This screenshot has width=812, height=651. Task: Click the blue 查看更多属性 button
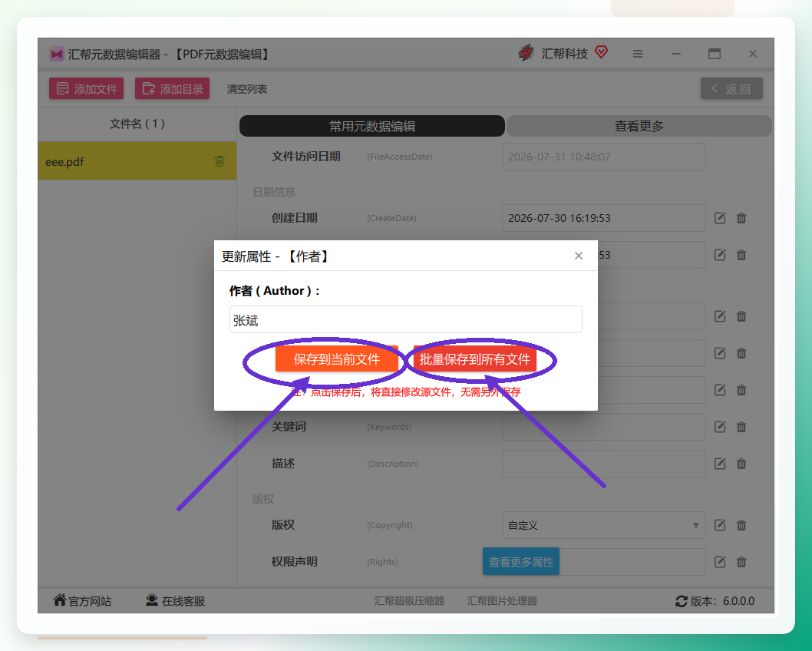[521, 561]
